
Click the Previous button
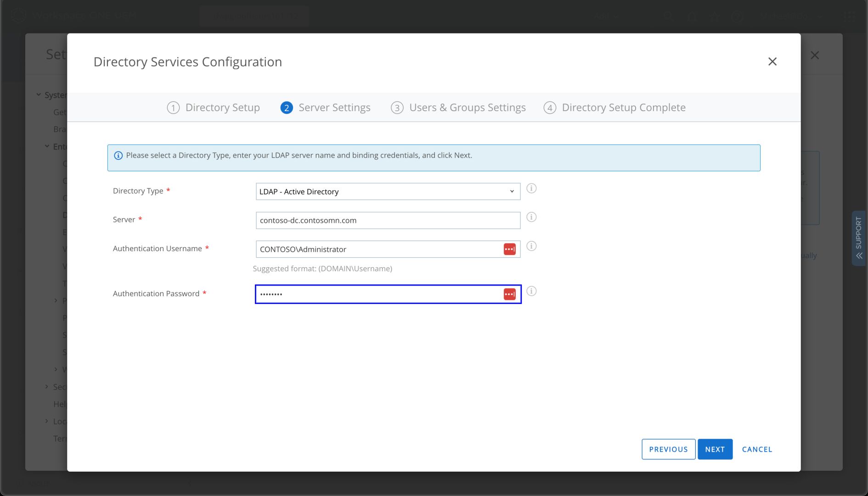tap(668, 449)
